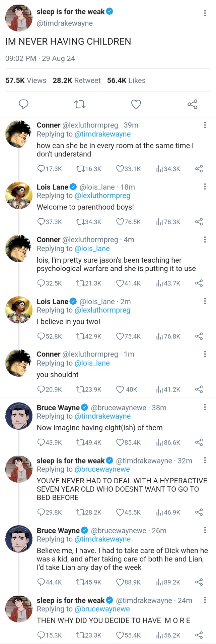Click the reply icon on Conner's "every room" tweet
Viewport: 216px width, 644px height.
41,169
